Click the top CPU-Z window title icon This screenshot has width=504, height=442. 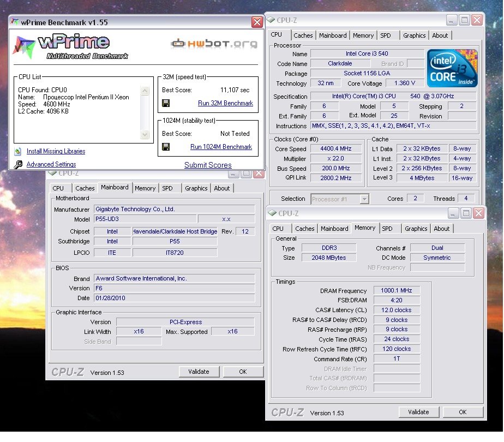pos(271,20)
